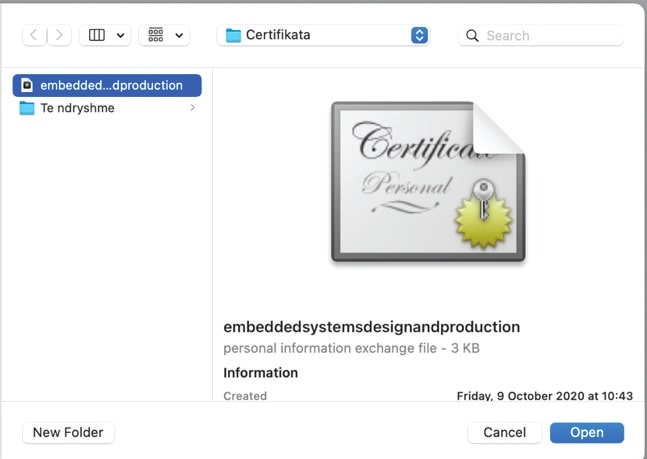This screenshot has height=459, width=647.
Task: Click the blue location stepper arrows
Action: (419, 35)
